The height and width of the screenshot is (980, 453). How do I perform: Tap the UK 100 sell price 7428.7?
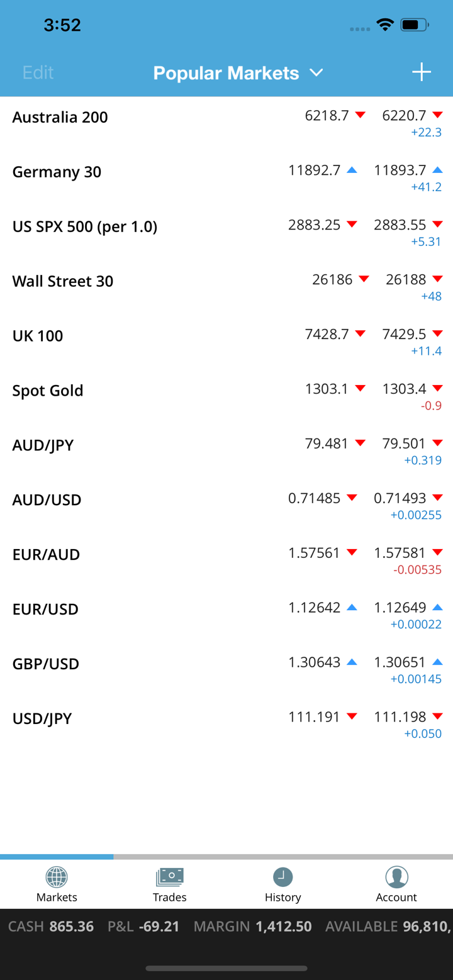[x=327, y=334]
